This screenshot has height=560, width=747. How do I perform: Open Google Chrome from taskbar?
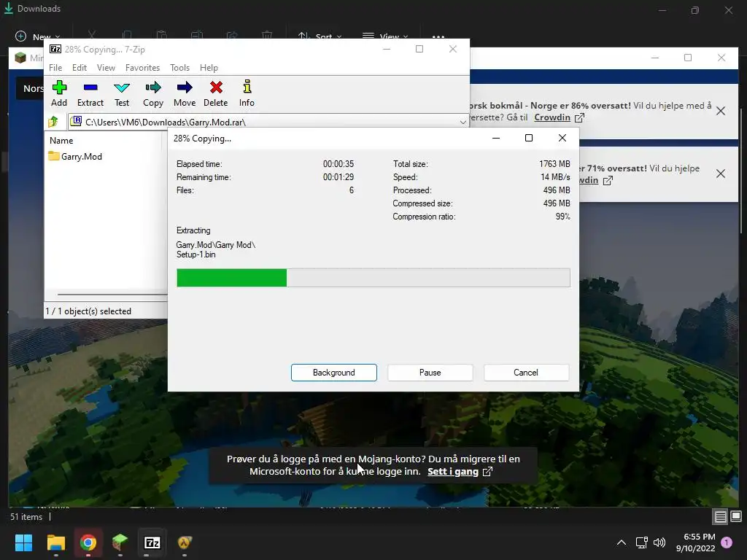[88, 542]
